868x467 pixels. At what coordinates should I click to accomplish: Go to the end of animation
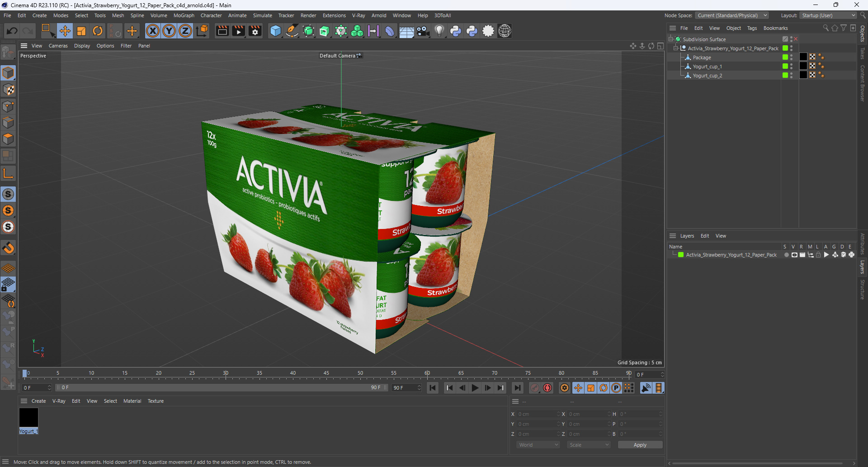click(518, 388)
